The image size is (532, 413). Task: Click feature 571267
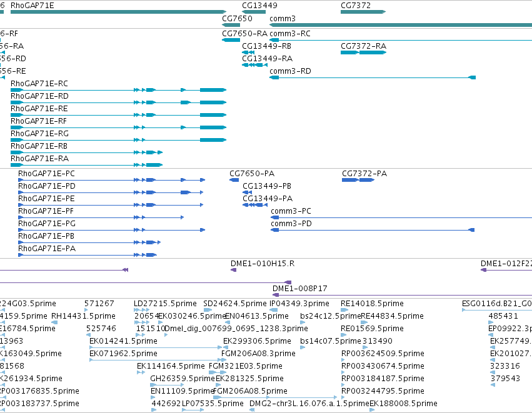click(x=86, y=310)
